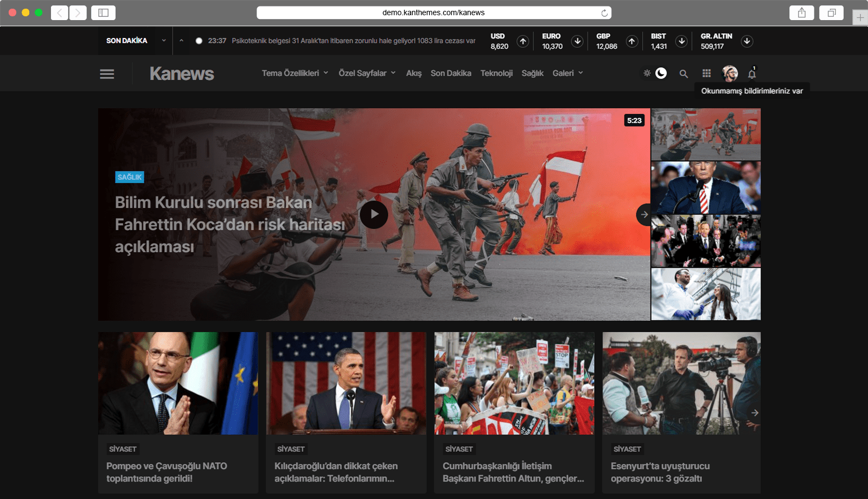
Task: Advance the news cards carousel right
Action: coord(755,413)
